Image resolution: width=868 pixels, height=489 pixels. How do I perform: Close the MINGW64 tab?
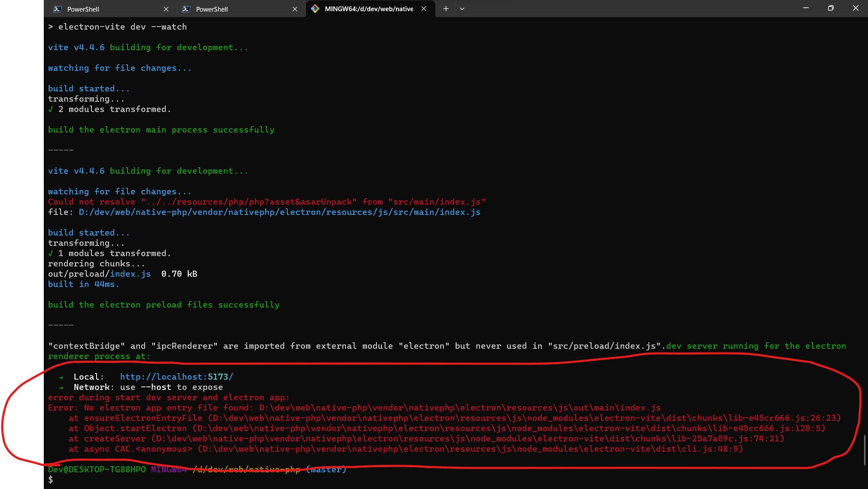[423, 8]
